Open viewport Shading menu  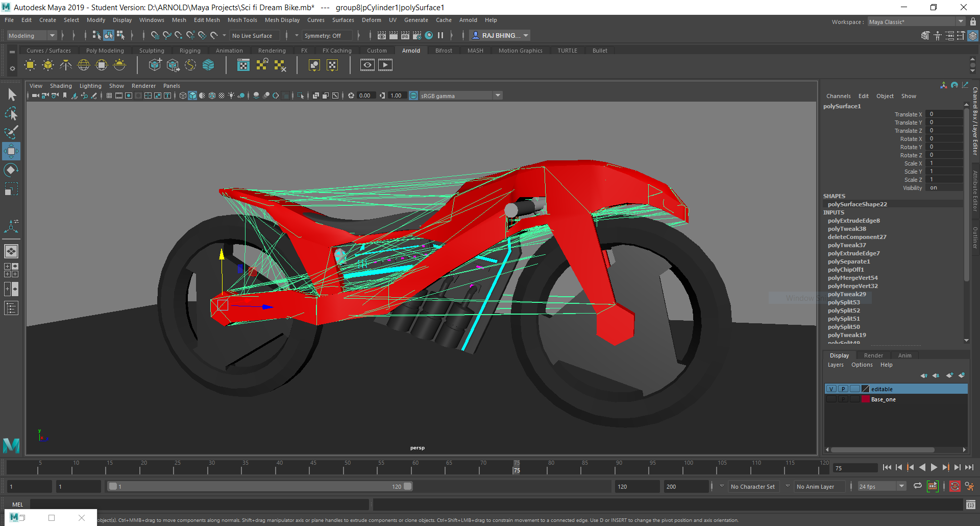(x=61, y=86)
